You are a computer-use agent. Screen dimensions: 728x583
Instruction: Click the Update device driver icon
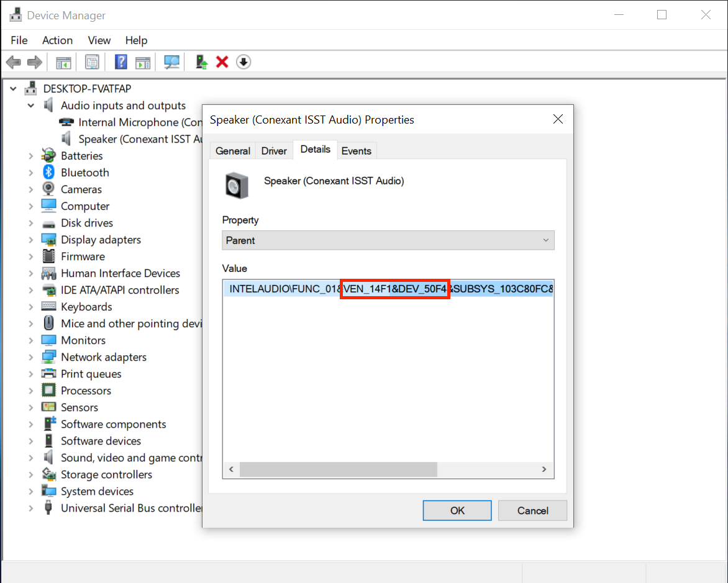[201, 62]
